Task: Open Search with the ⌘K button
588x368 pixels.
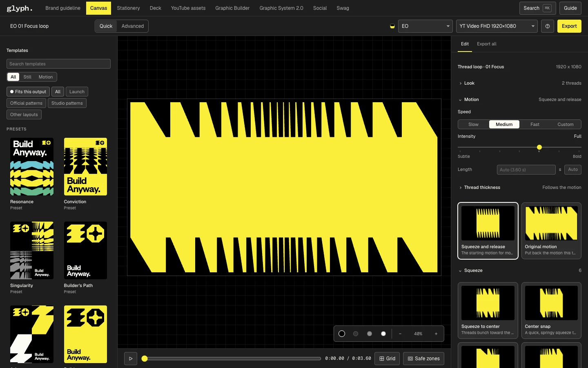Action: (538, 8)
